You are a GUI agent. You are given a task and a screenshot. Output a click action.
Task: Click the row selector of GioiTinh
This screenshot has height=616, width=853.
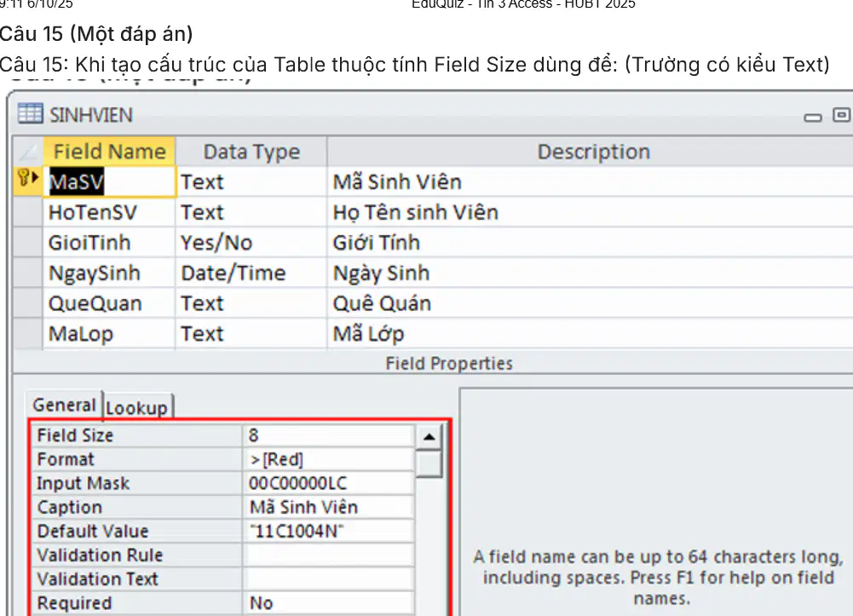tap(28, 243)
